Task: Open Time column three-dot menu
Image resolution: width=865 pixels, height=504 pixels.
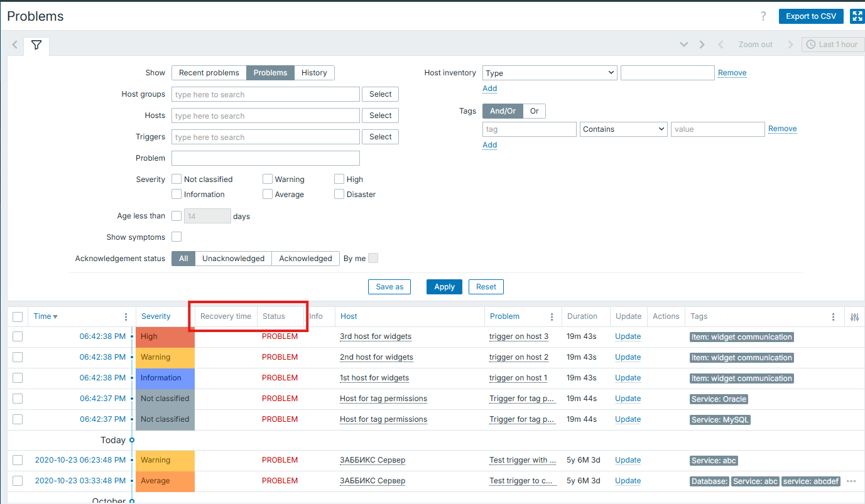Action: [126, 317]
